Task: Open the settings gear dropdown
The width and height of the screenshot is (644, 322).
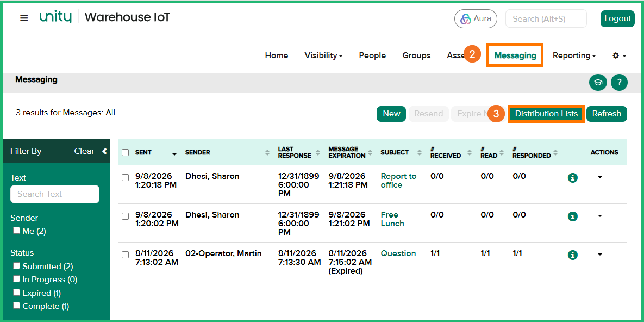Action: point(620,55)
